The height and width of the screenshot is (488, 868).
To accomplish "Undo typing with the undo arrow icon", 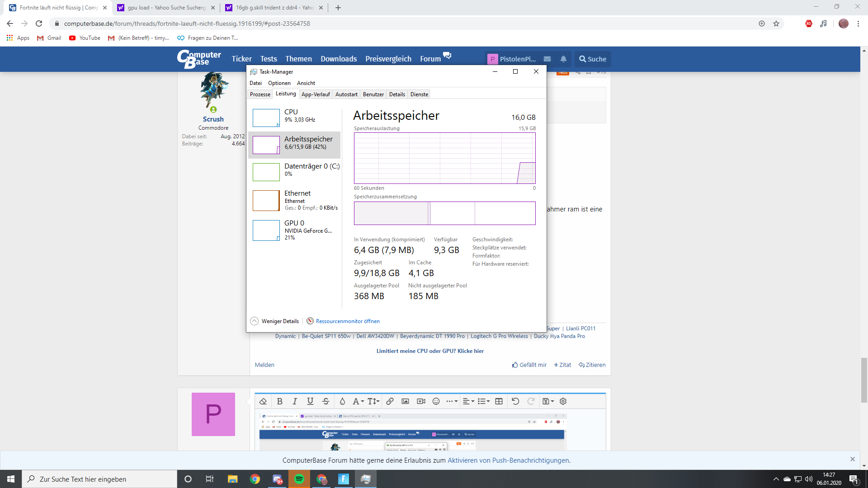I will [x=515, y=401].
